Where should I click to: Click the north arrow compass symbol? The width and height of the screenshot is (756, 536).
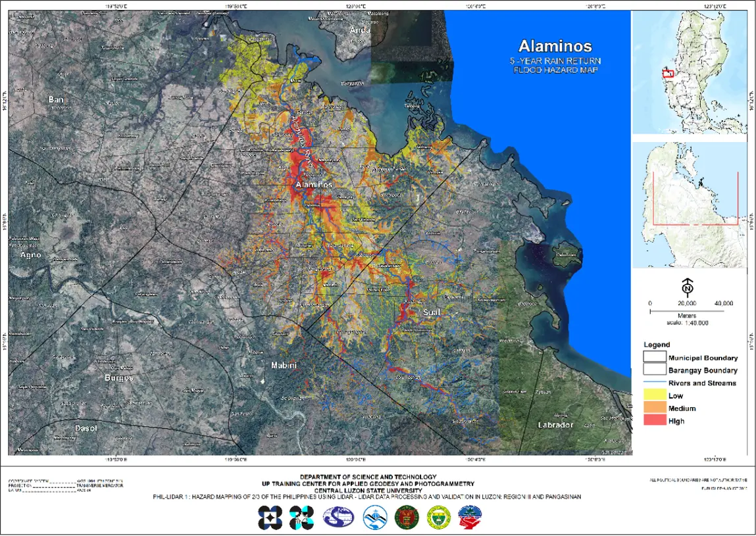coord(688,287)
